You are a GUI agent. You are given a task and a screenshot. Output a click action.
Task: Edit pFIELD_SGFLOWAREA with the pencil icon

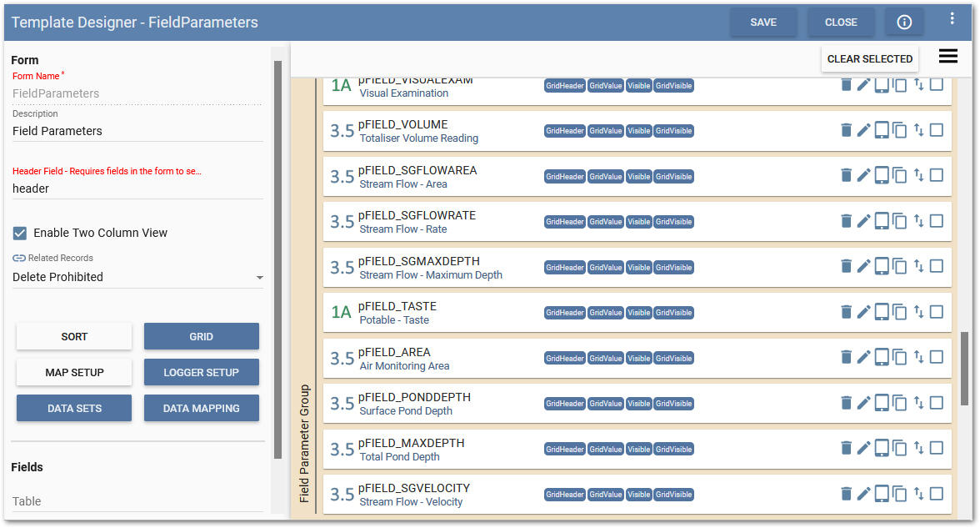pyautogui.click(x=863, y=175)
